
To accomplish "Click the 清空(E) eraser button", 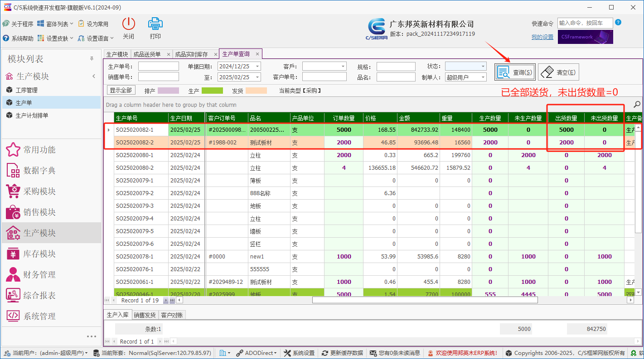I will tap(558, 72).
